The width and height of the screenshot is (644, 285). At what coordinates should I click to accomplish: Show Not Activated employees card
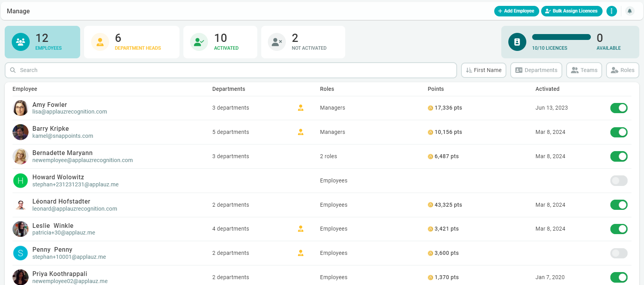click(x=303, y=42)
